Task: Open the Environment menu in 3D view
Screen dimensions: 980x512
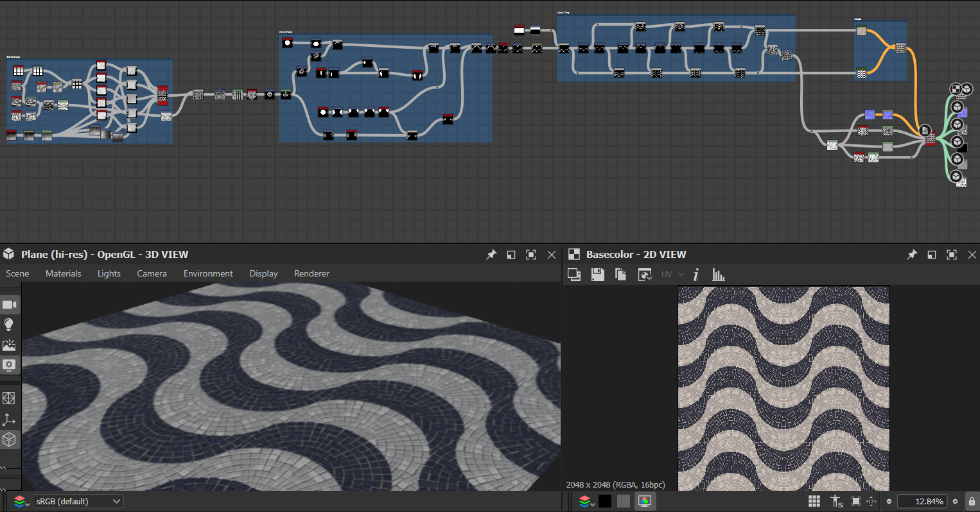Action: tap(208, 273)
